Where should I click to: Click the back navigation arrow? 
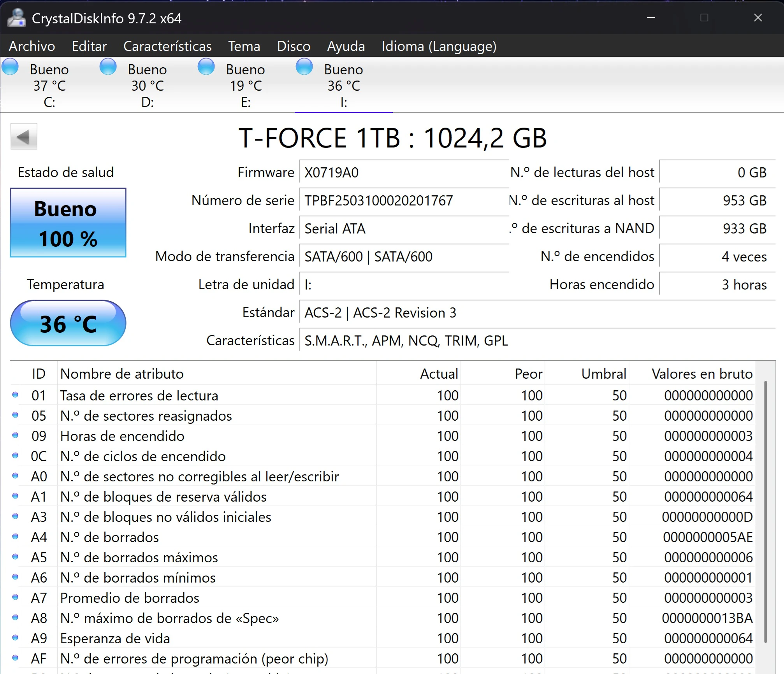click(24, 136)
